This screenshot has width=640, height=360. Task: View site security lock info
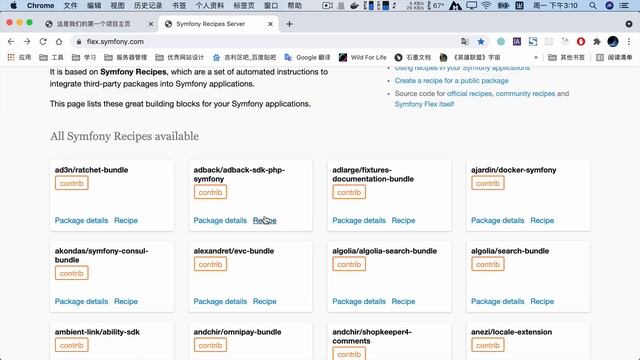pyautogui.click(x=79, y=42)
